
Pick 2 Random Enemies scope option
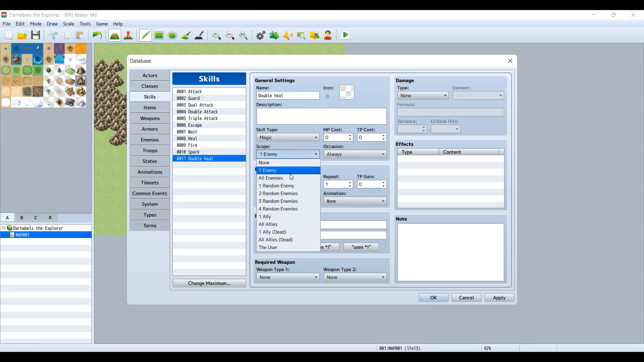[288, 193]
